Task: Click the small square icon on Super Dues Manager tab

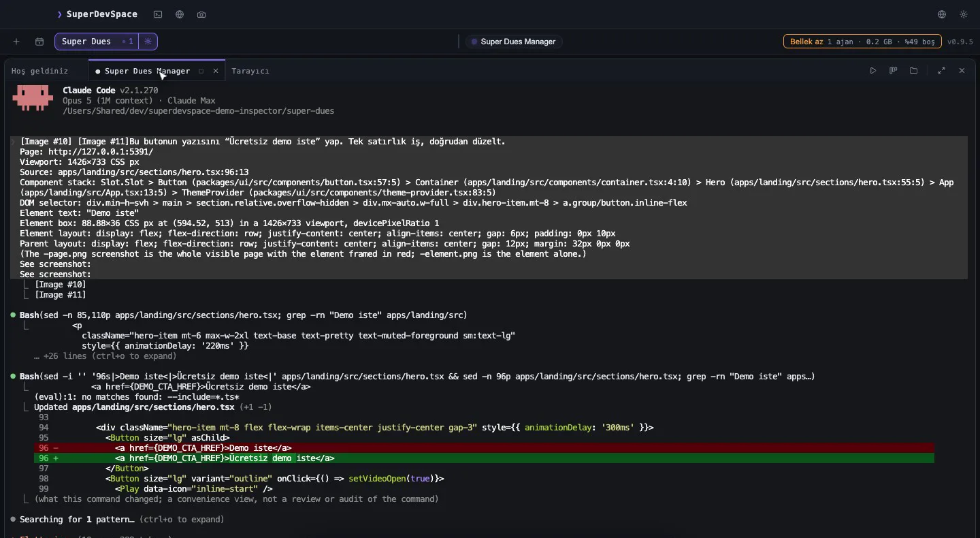Action: 201,71
